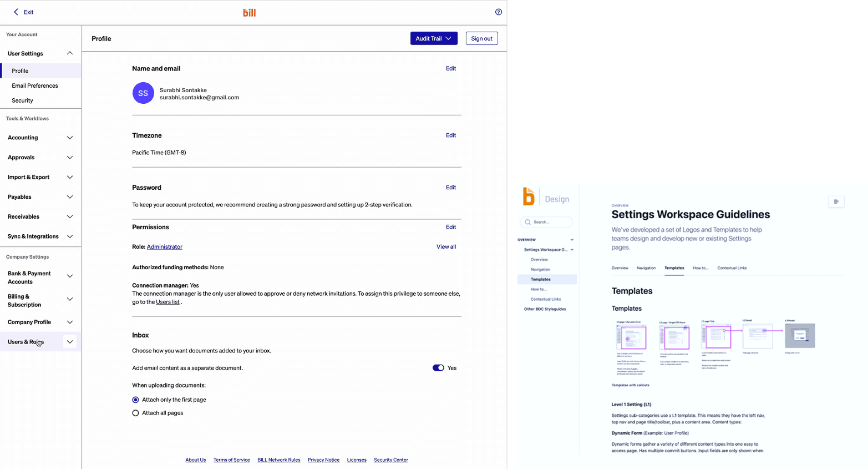Open Security Center footer link
Viewport: 868px width, 469px height.
click(x=391, y=460)
